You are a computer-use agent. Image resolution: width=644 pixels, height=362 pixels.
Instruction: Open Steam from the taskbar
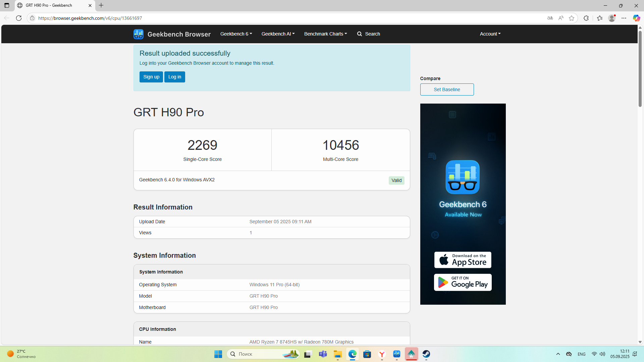click(x=426, y=354)
